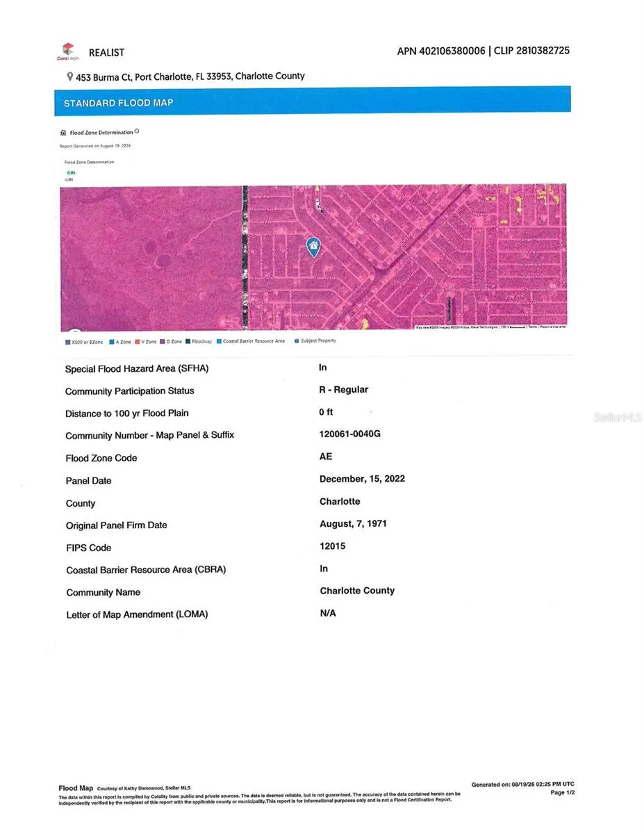Click the Page 1/2 indicator

[x=563, y=793]
